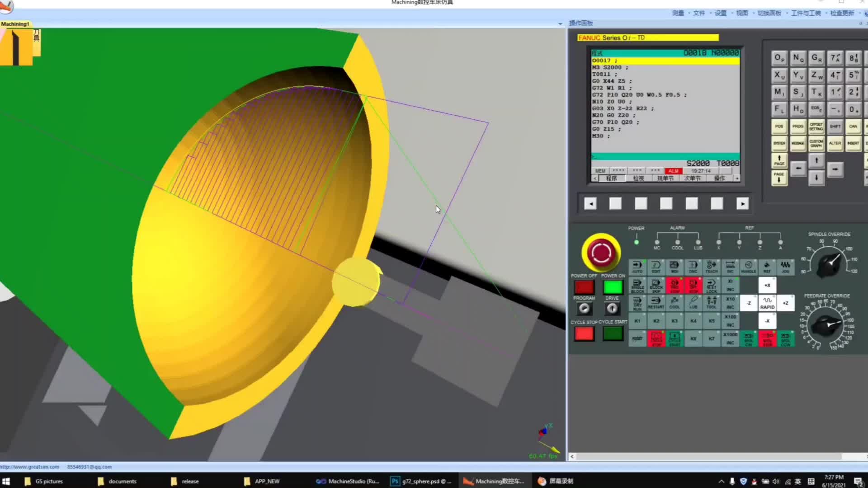Click the +Z axis jog key
Viewport: 868px width, 488px height.
click(x=786, y=303)
